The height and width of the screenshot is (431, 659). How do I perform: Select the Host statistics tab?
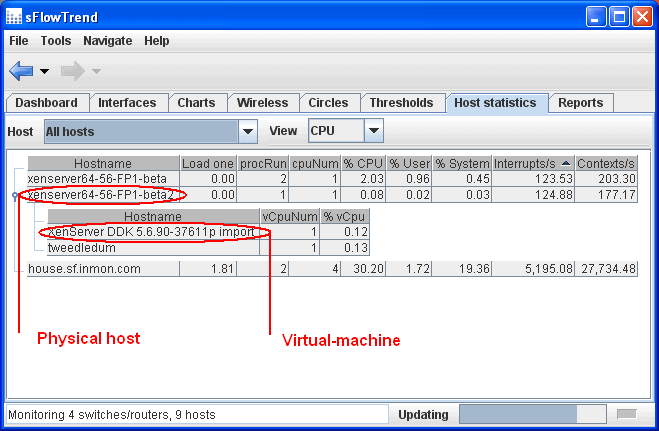[x=495, y=103]
